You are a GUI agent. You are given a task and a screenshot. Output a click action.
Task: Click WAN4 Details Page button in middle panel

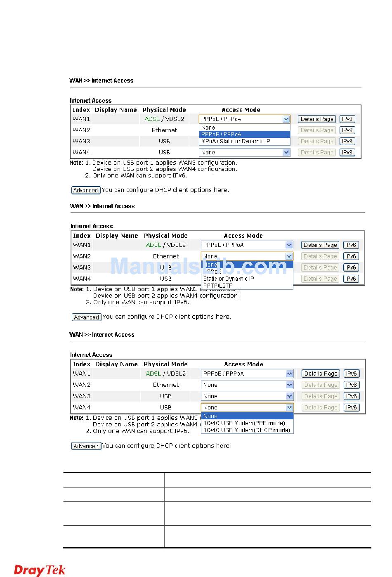(320, 279)
